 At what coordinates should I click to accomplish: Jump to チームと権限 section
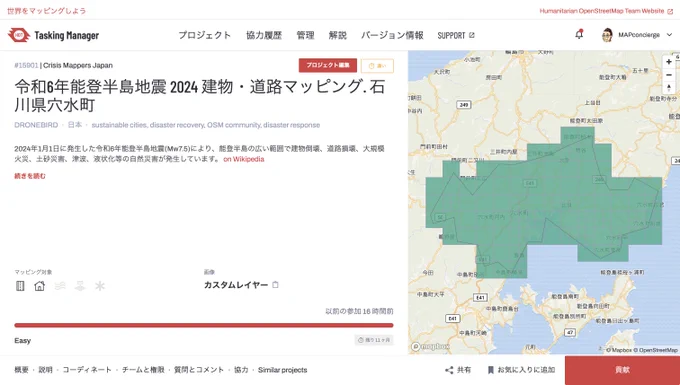pos(143,370)
